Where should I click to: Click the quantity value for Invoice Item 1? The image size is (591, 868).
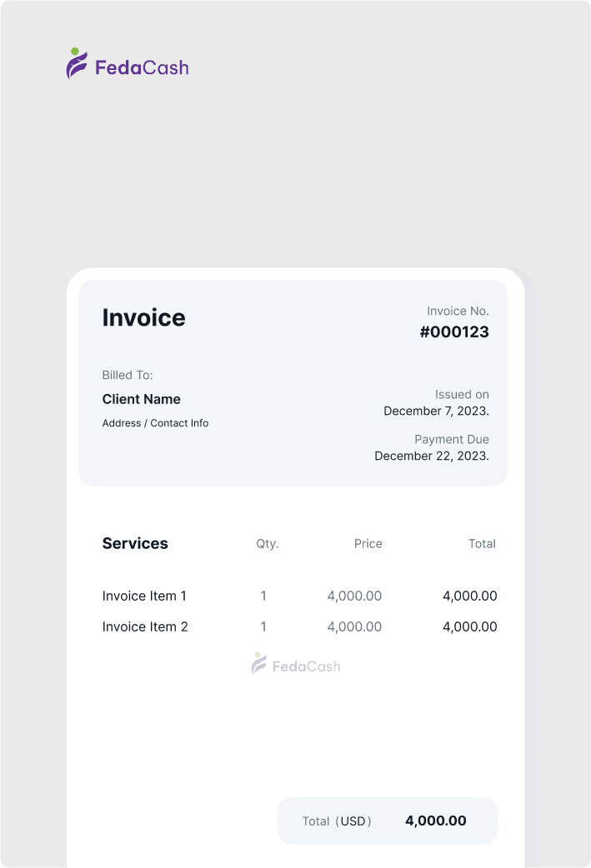263,596
